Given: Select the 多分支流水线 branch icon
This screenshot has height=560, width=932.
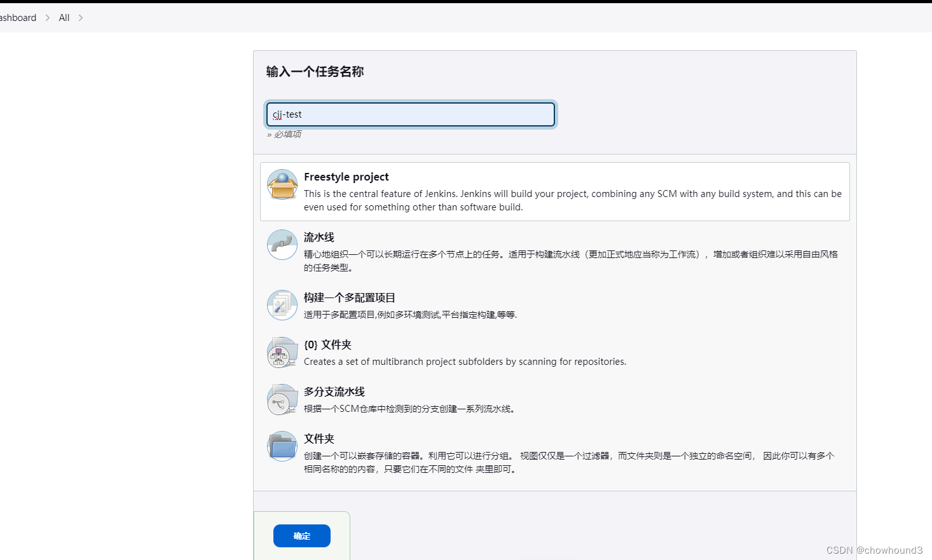Looking at the screenshot, I should (x=282, y=399).
